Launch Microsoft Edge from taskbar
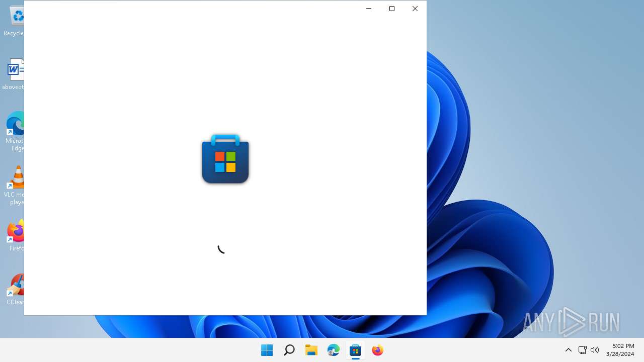The width and height of the screenshot is (644, 362). (333, 350)
